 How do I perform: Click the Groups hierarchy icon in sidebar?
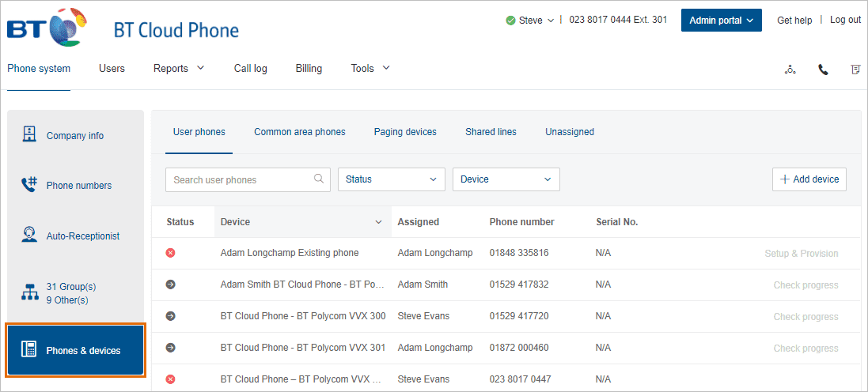coord(29,293)
